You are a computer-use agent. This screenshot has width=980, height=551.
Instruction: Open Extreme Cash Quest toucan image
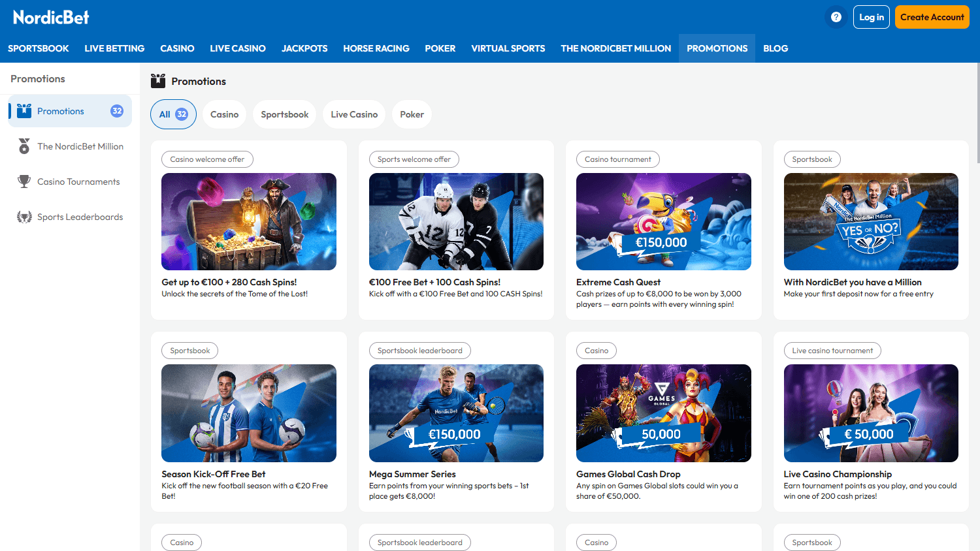pyautogui.click(x=664, y=221)
